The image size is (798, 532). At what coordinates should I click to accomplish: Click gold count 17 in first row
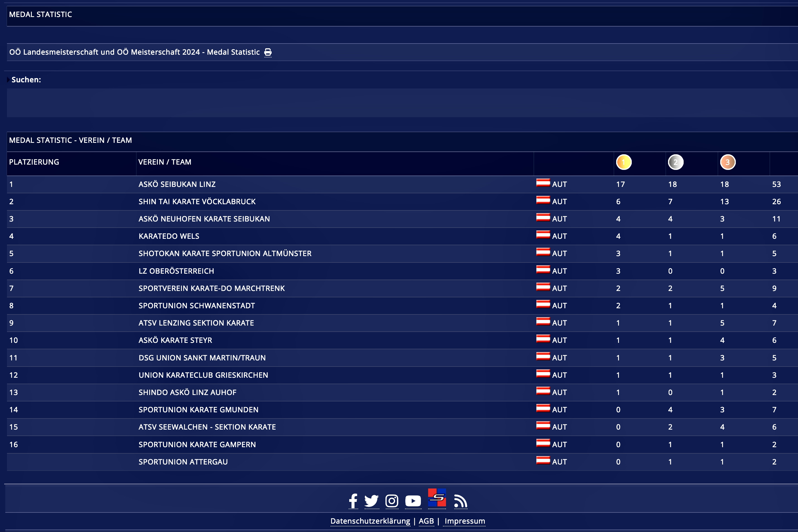coord(620,184)
